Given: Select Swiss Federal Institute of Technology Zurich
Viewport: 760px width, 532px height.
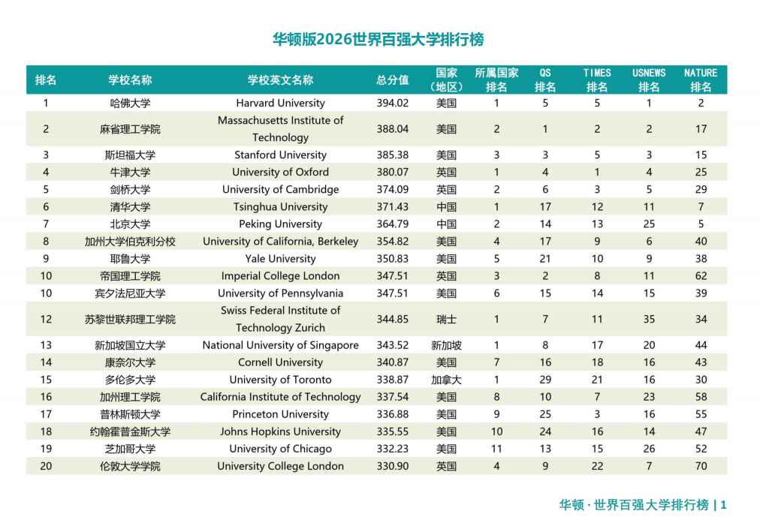Looking at the screenshot, I should [280, 319].
